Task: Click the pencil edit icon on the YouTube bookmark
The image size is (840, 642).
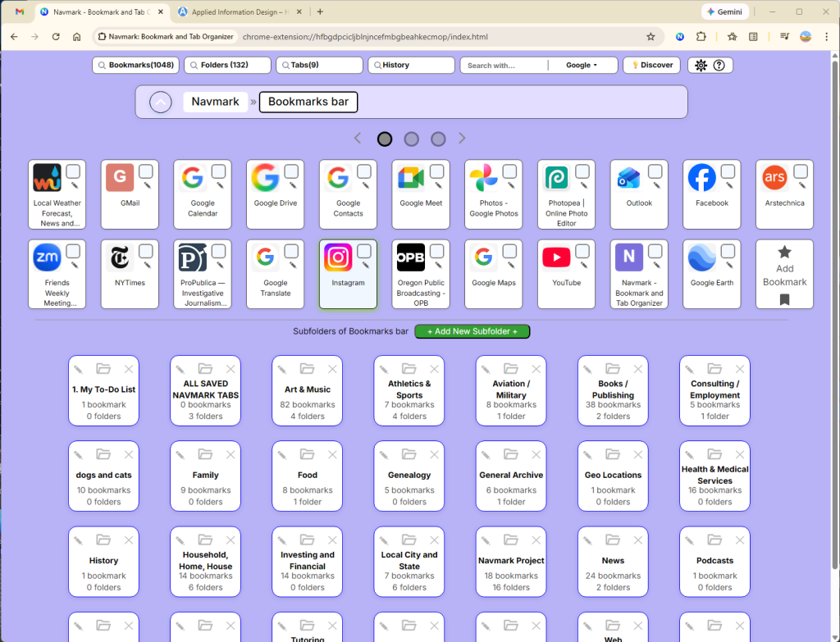Action: [583, 264]
